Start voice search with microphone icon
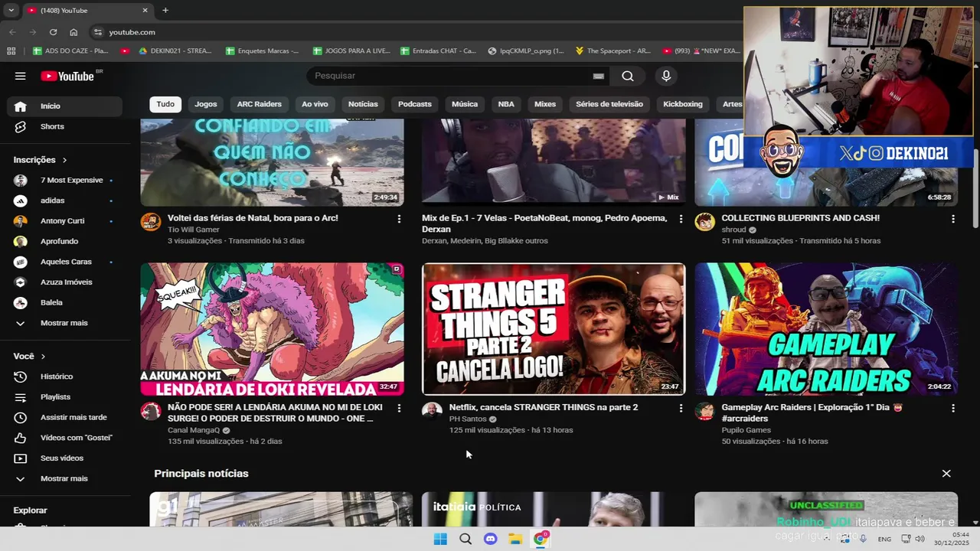Viewport: 980px width, 551px height. 666,76
